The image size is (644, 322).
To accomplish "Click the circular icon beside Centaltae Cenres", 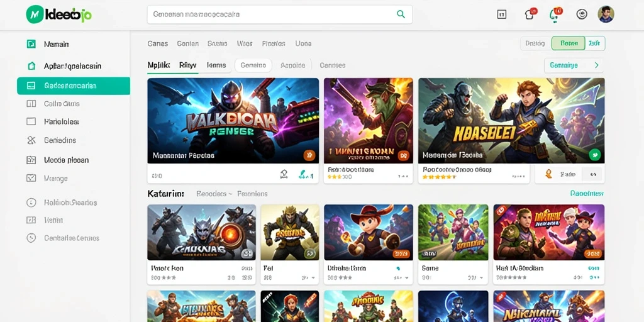I will pos(31,238).
